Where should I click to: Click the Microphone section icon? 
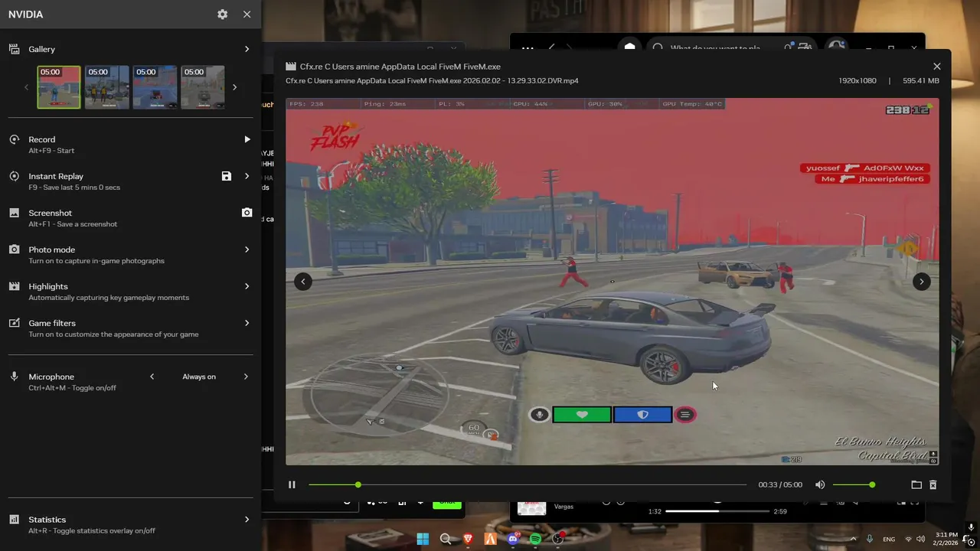(14, 377)
